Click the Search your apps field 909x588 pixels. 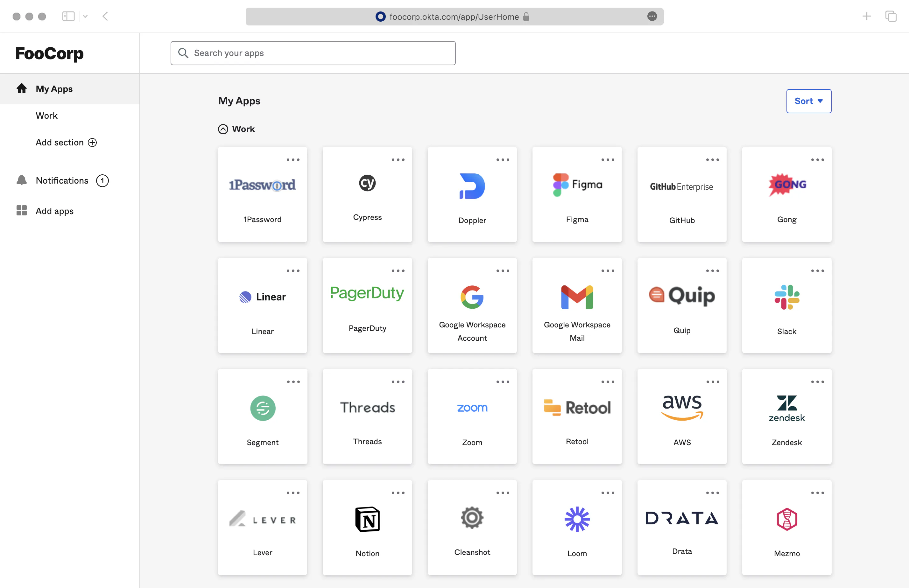313,53
